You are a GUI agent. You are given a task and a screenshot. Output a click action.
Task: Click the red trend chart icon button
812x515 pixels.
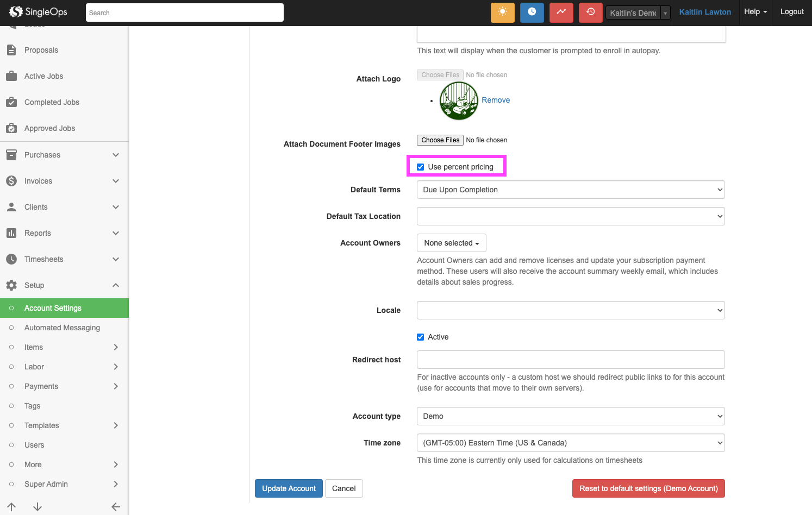point(561,12)
